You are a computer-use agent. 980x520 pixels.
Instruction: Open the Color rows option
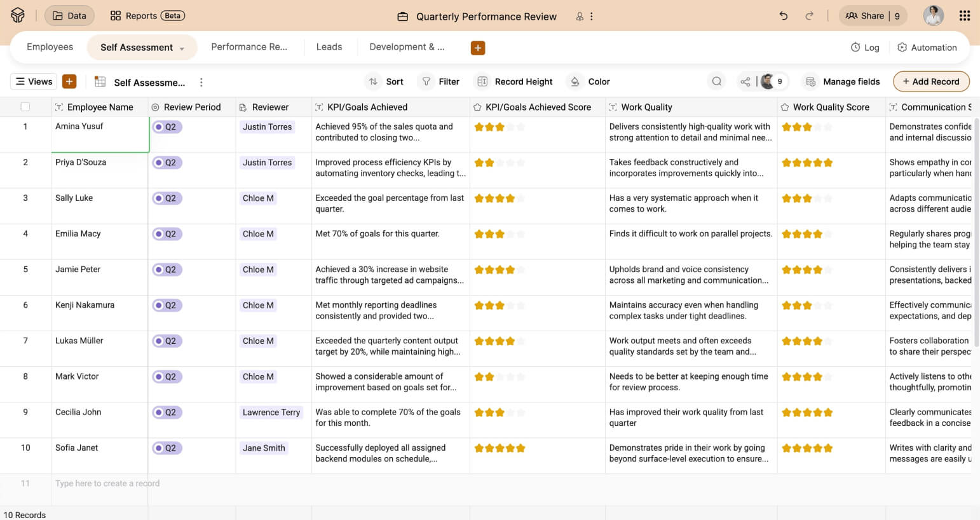tap(590, 81)
